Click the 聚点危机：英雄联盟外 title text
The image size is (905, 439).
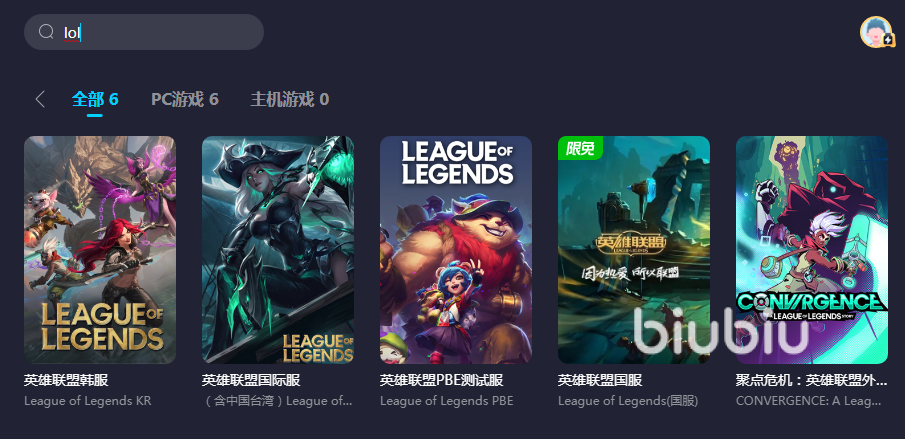811,380
